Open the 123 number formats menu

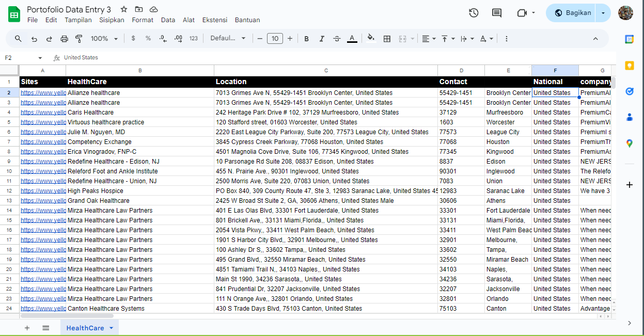tap(194, 39)
